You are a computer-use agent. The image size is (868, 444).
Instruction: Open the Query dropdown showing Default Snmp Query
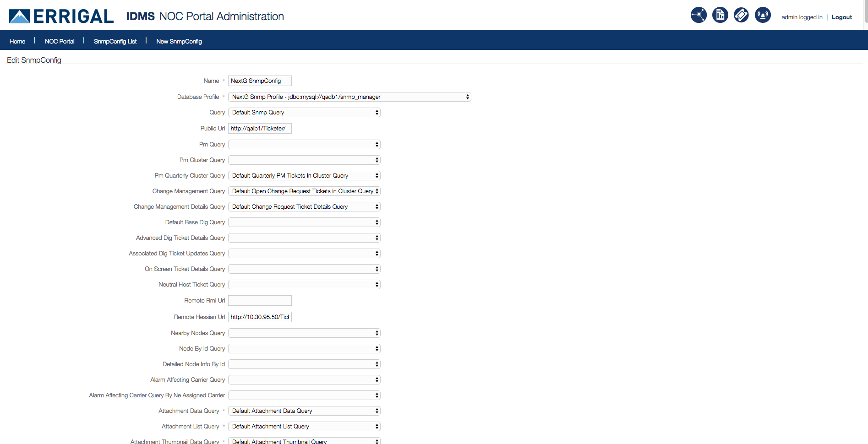(x=304, y=113)
